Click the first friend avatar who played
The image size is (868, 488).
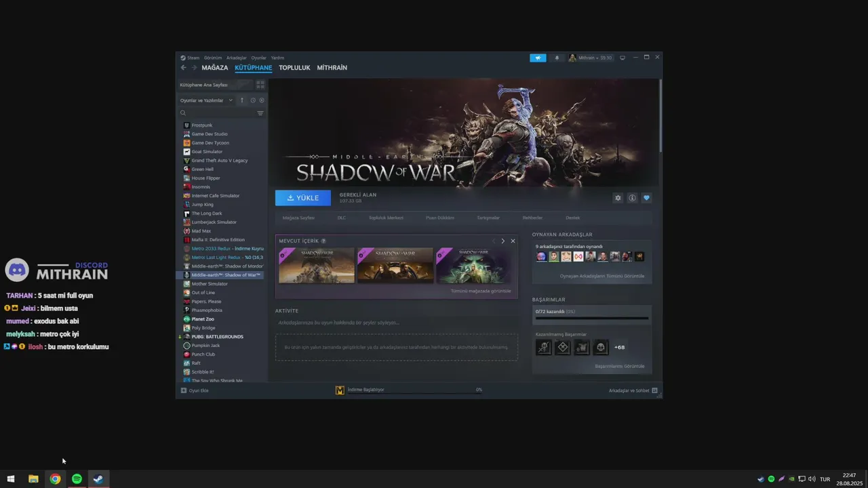tap(541, 256)
